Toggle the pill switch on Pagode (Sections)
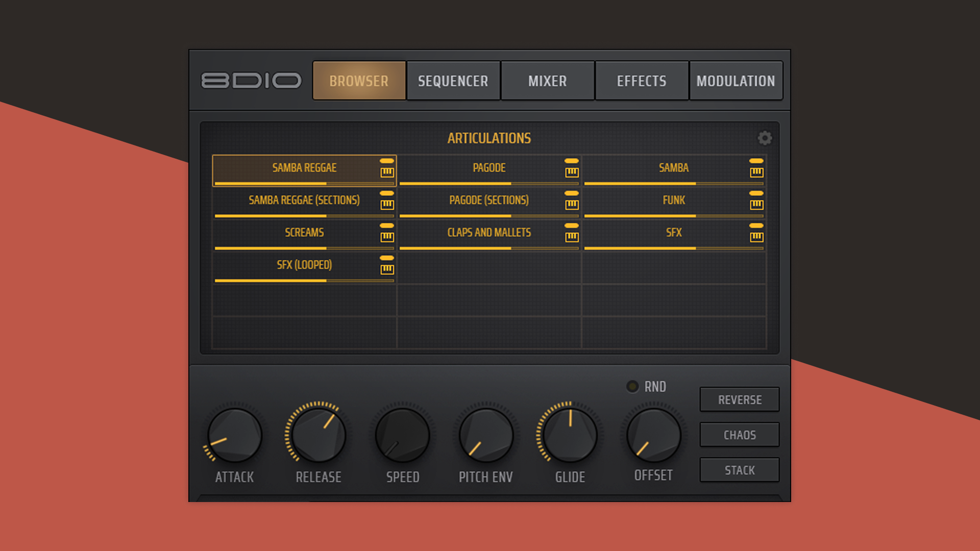The image size is (980, 551). coord(571,193)
